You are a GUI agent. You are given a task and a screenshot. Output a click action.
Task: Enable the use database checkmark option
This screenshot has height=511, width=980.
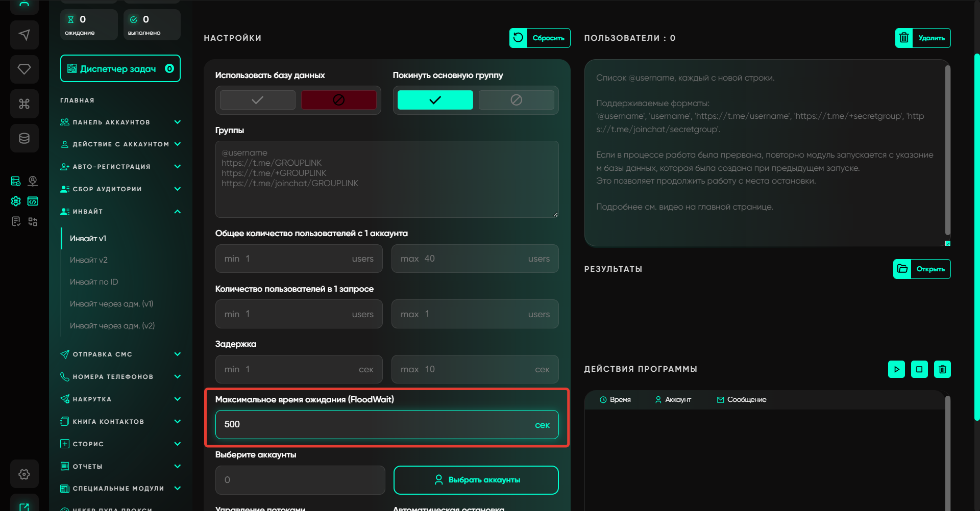point(258,100)
